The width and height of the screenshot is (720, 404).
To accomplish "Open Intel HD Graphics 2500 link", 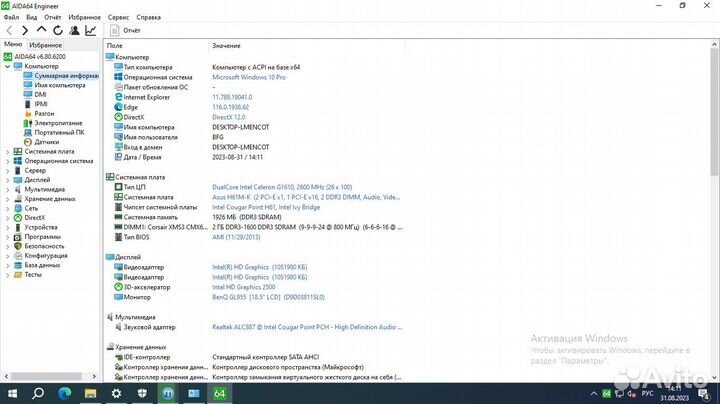I will pyautogui.click(x=244, y=287).
